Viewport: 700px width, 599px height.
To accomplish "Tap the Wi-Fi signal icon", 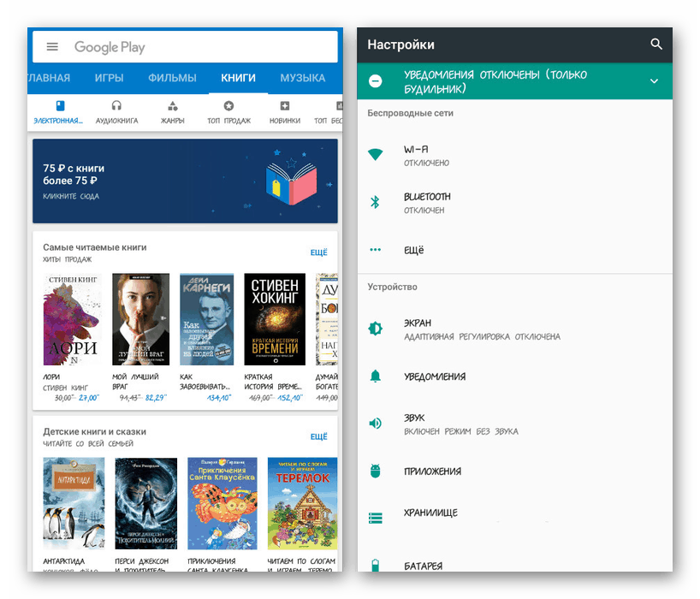I will [376, 154].
